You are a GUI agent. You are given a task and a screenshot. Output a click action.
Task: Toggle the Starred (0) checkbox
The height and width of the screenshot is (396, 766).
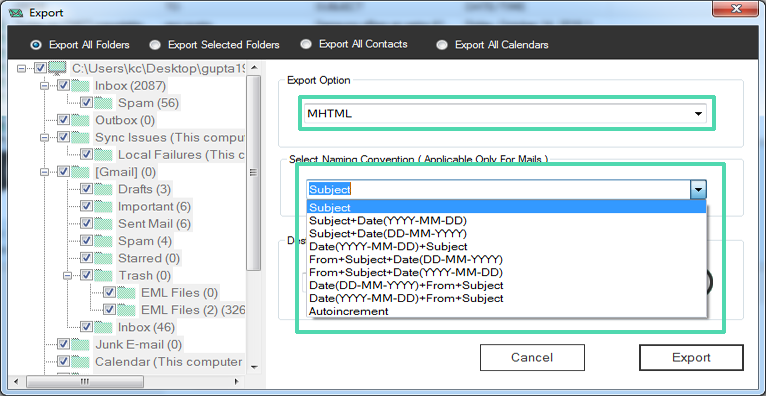(x=86, y=258)
